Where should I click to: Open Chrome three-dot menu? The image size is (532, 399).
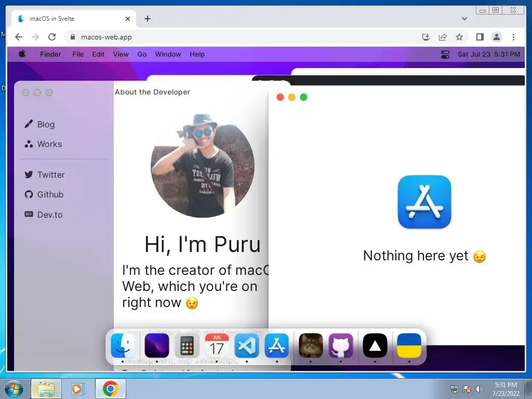point(513,37)
